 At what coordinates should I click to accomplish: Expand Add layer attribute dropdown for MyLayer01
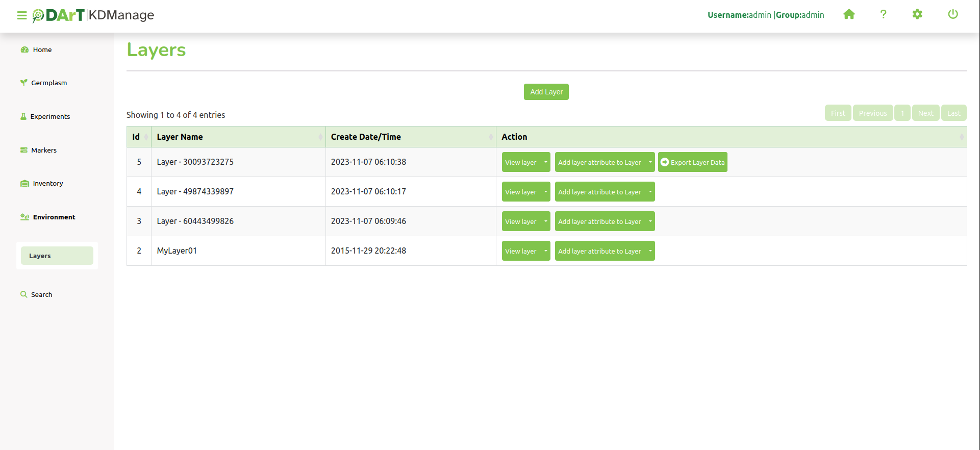[x=650, y=251]
